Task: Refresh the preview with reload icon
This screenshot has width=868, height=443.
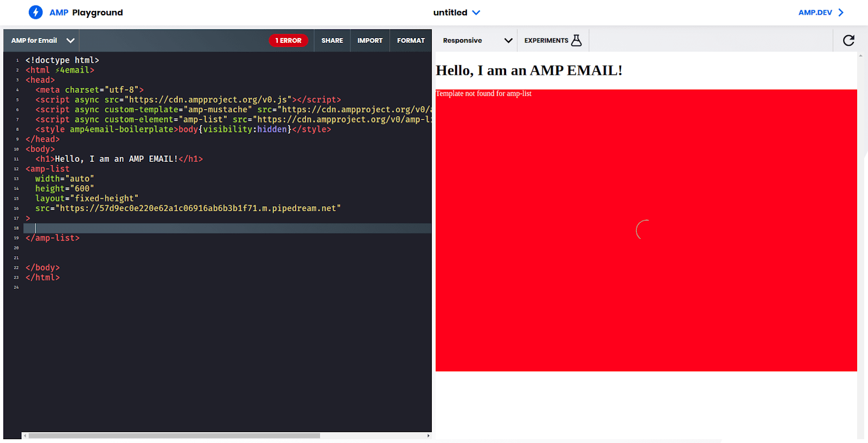Action: 848,40
